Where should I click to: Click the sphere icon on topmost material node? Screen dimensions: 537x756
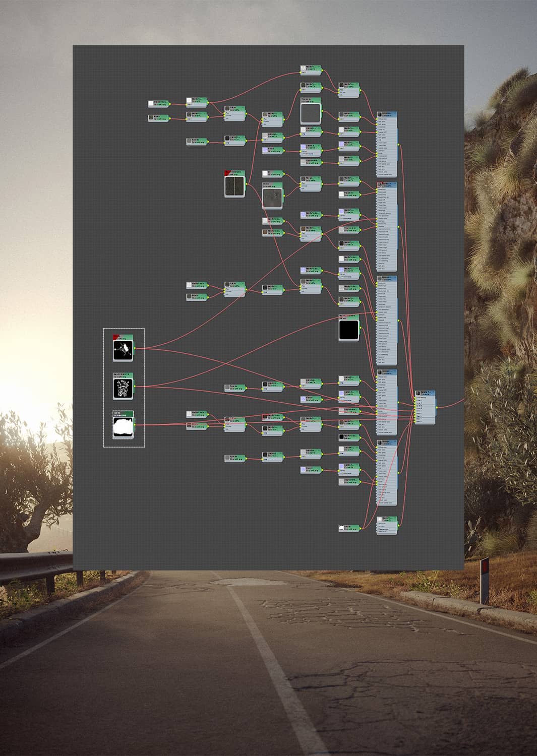[x=380, y=115]
